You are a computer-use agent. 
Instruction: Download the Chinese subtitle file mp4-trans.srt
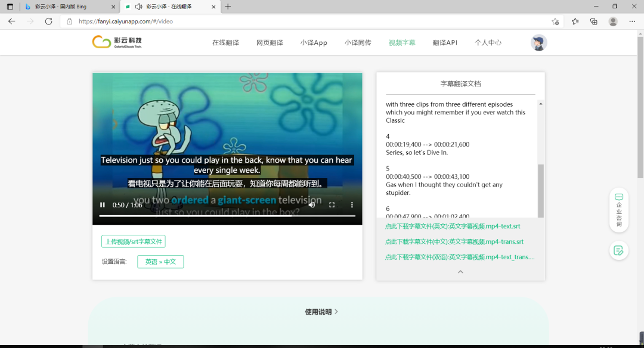[x=454, y=242]
